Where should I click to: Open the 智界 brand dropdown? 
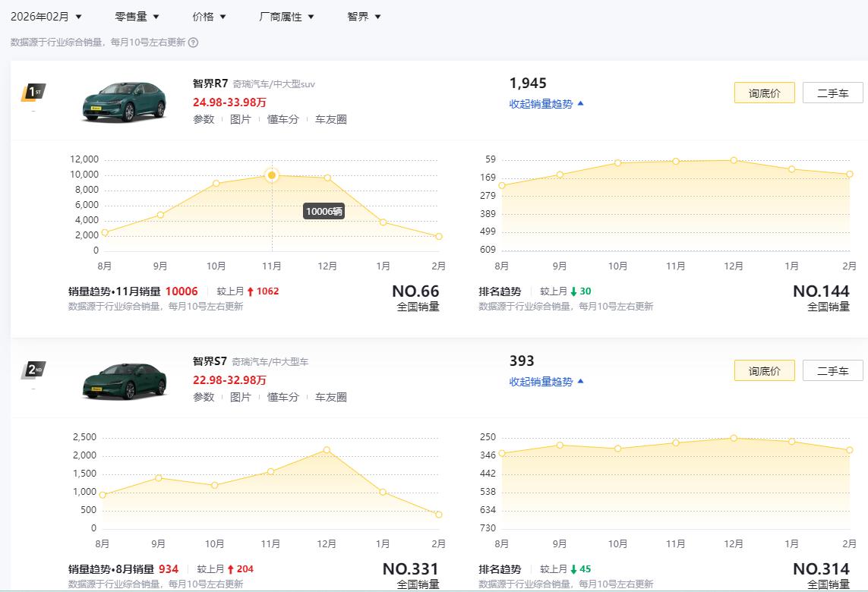click(x=364, y=17)
